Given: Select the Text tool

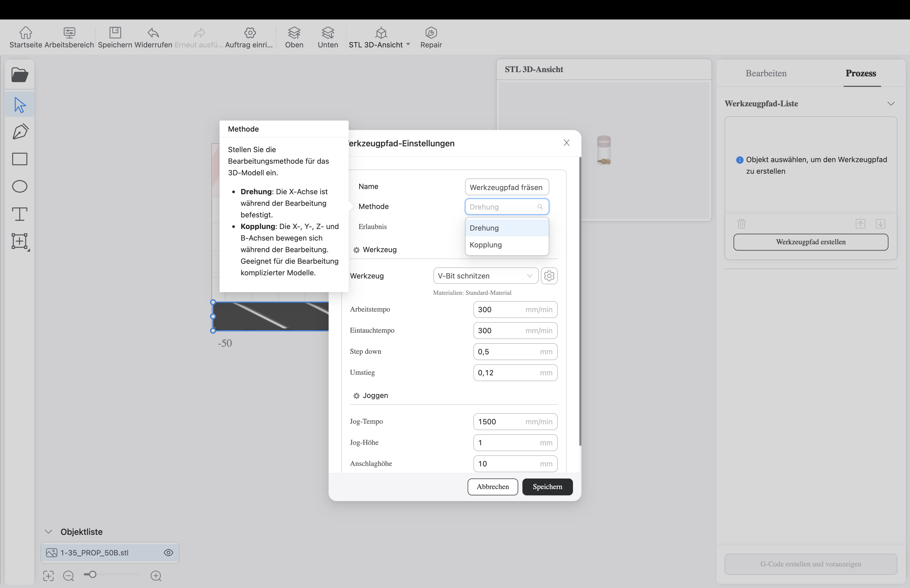Looking at the screenshot, I should 19,214.
